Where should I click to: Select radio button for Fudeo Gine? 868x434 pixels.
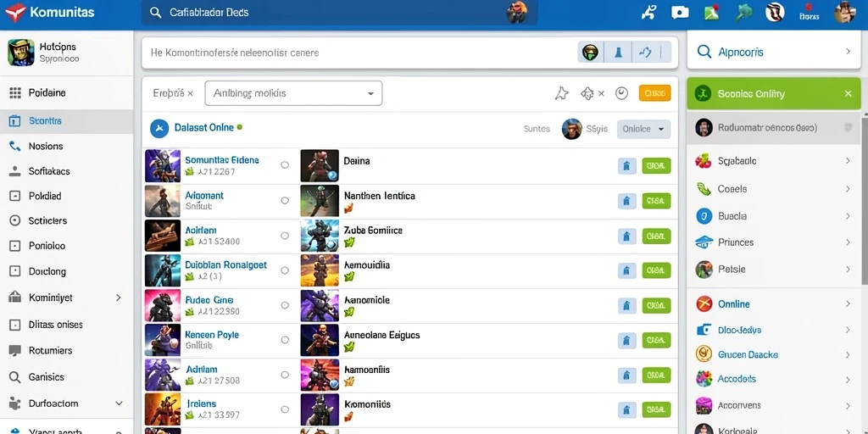pos(285,305)
